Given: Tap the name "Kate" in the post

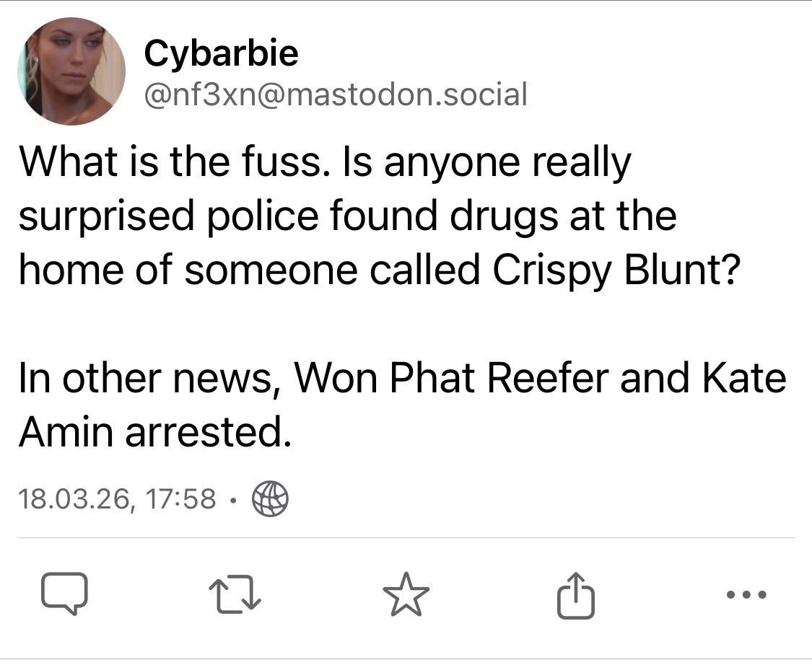Looking at the screenshot, I should [744, 377].
